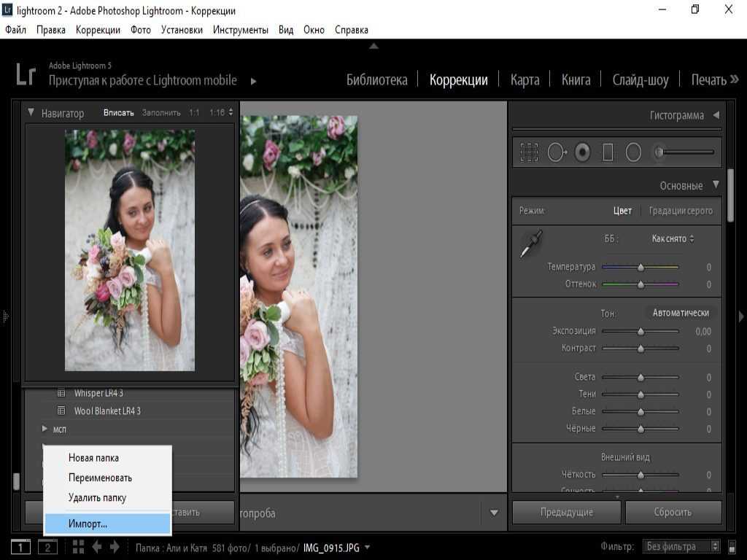Show more modules with double chevron

point(734,79)
